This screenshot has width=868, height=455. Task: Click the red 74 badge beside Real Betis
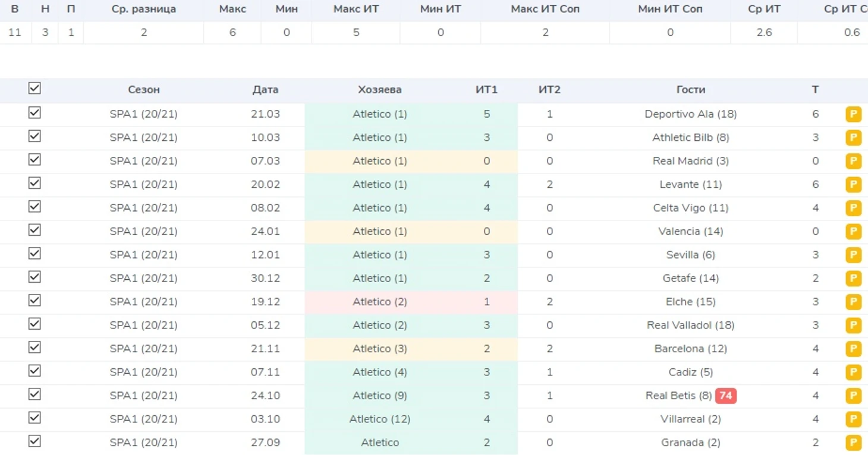(x=725, y=396)
